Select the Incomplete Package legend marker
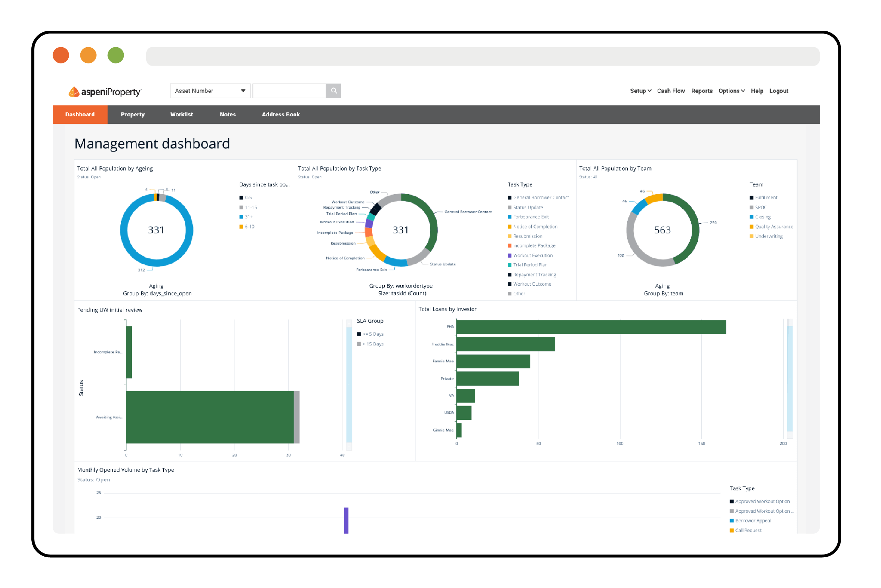The width and height of the screenshot is (881, 588). 510,245
